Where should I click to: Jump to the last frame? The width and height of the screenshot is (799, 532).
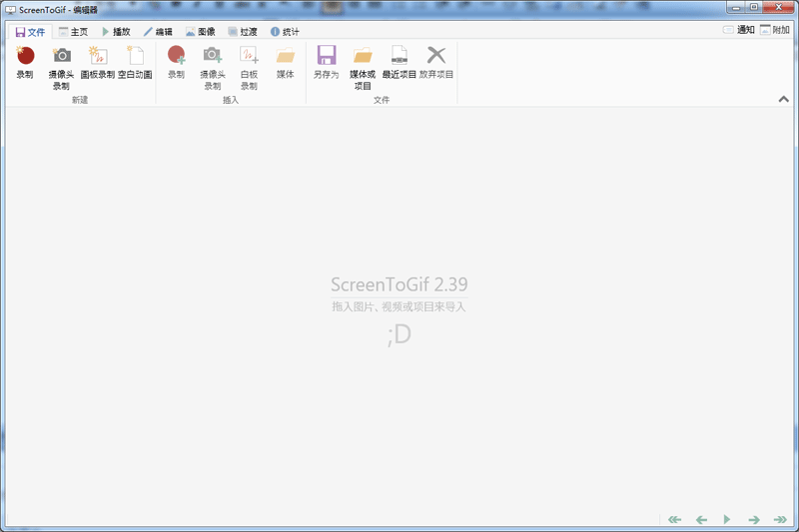[x=780, y=519]
